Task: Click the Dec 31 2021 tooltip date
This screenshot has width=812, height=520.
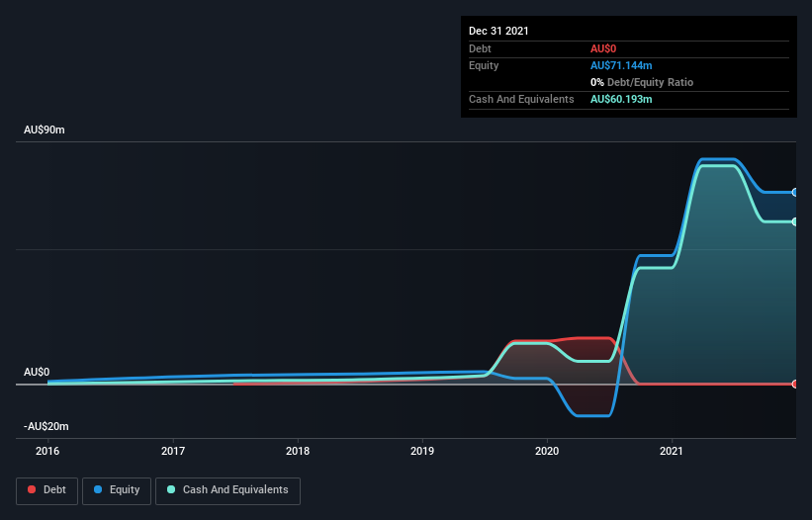Action: [498, 31]
